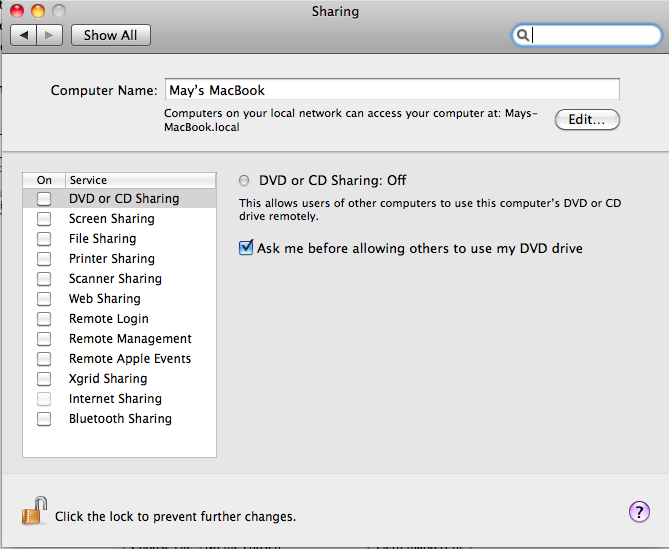Viewport: 669px width, 549px height.
Task: Enable the File Sharing checkbox
Action: 44,239
